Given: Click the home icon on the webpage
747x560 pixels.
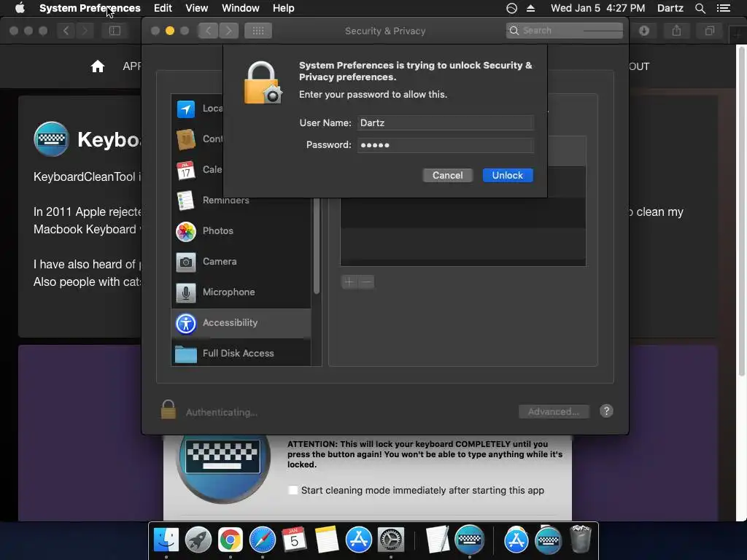Looking at the screenshot, I should tap(98, 66).
